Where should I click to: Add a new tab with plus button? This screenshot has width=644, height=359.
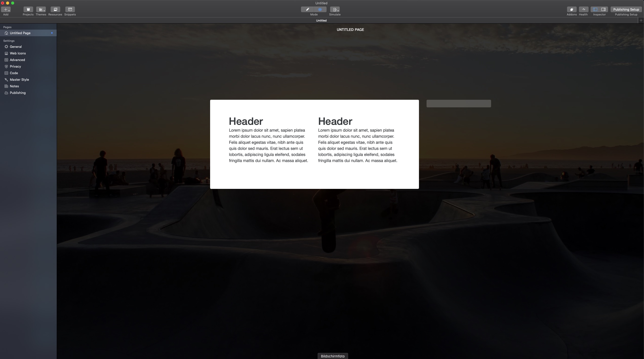click(641, 21)
